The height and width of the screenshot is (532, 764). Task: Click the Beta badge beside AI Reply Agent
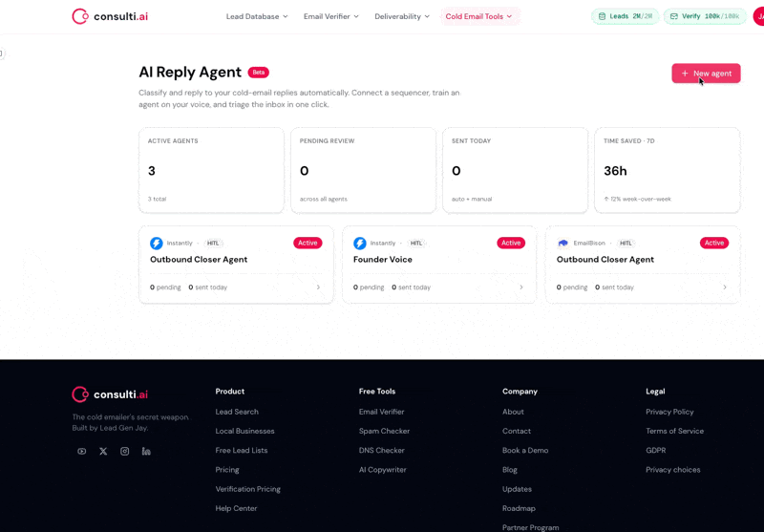click(x=258, y=72)
